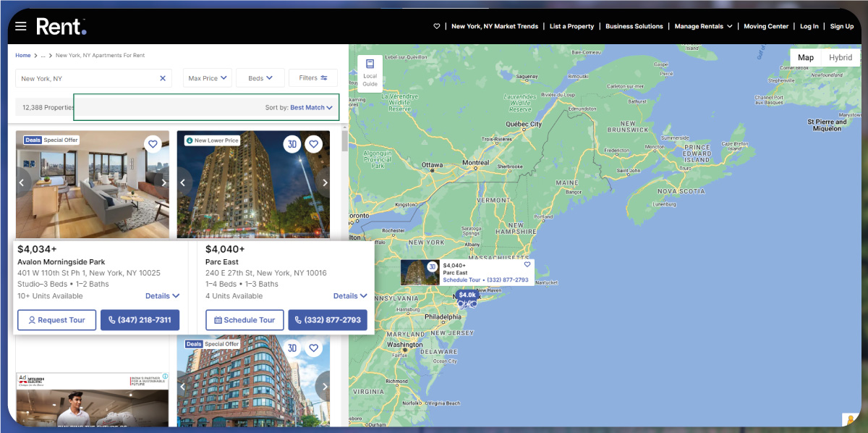Click the 3D badge in the map popup
Screen dimensions: 868x433
click(432, 266)
